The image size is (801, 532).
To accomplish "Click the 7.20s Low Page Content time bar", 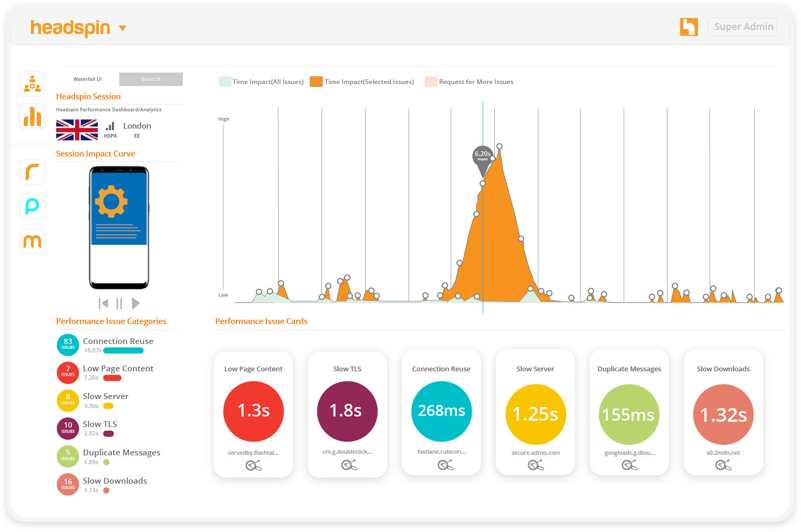I will [112, 378].
